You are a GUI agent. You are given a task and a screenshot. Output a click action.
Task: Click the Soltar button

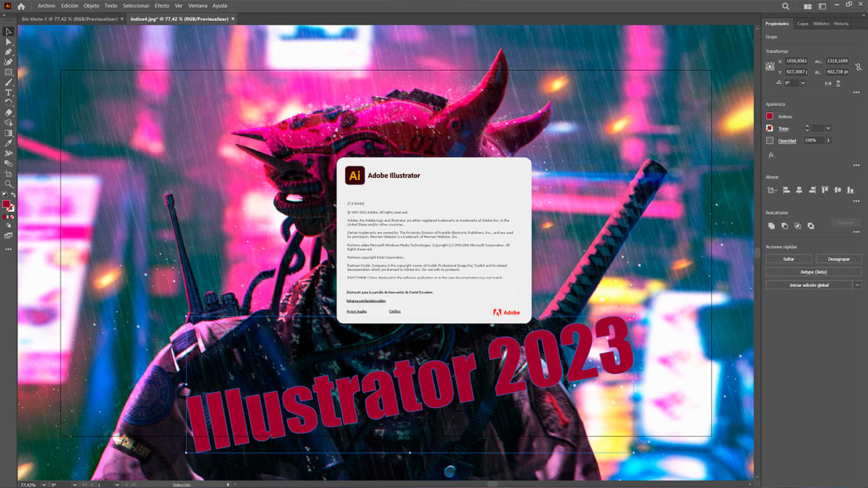point(788,258)
